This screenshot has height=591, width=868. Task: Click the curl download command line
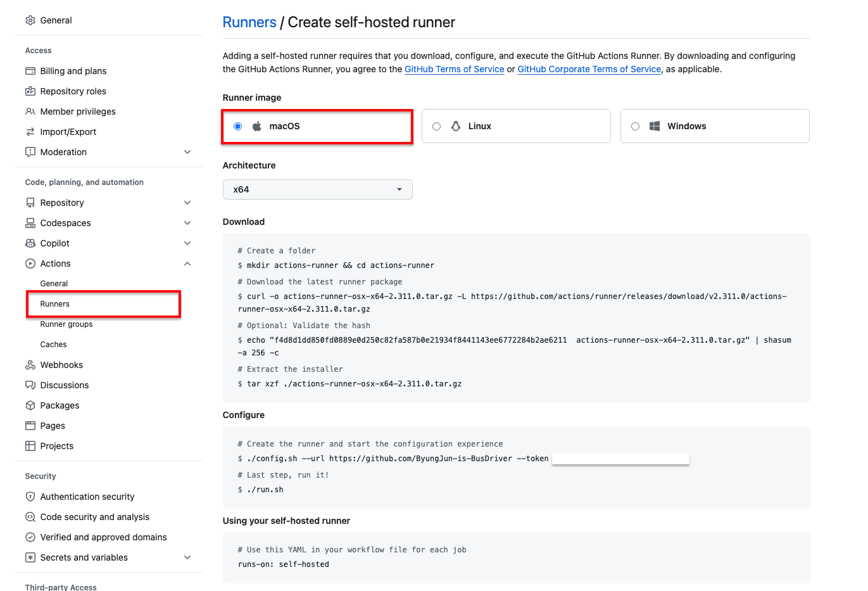(512, 303)
